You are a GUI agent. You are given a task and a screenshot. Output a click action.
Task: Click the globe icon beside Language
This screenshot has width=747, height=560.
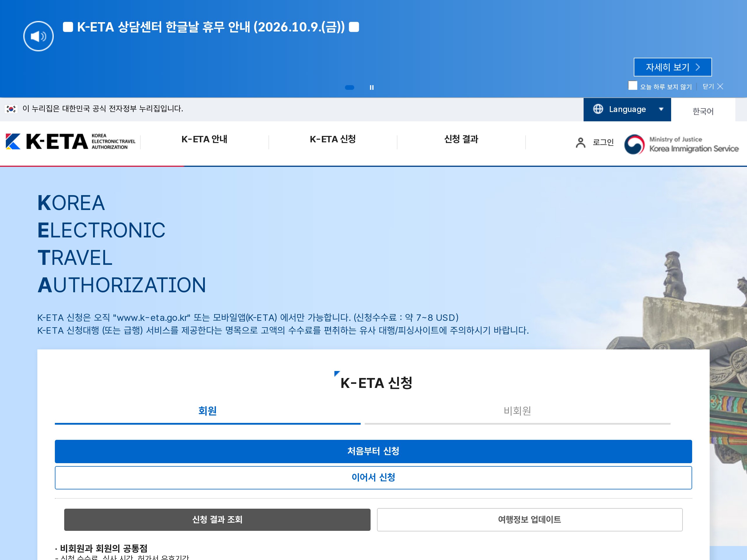pyautogui.click(x=598, y=109)
